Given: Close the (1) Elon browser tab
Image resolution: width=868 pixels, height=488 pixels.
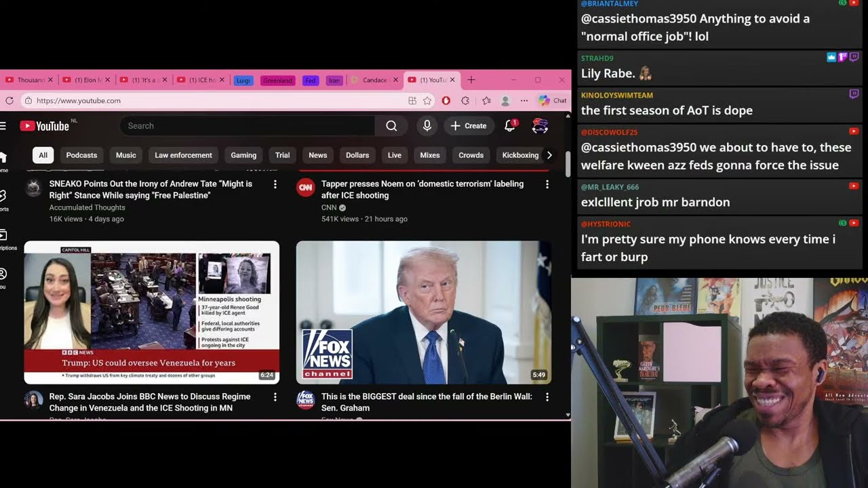Looking at the screenshot, I should (107, 80).
